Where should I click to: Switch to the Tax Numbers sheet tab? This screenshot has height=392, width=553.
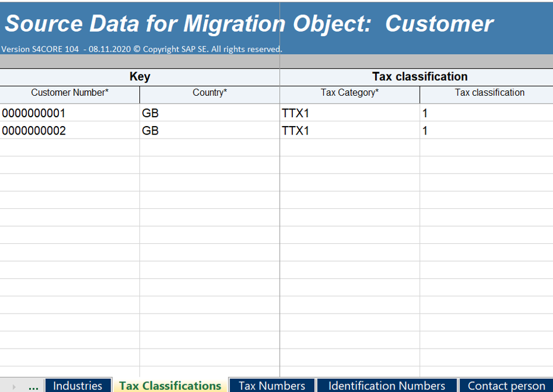272,385
